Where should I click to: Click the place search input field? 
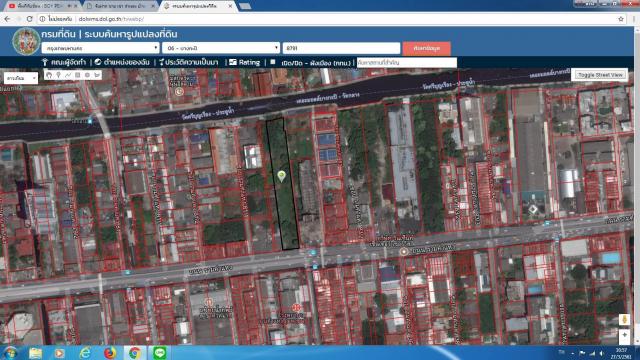tap(407, 62)
